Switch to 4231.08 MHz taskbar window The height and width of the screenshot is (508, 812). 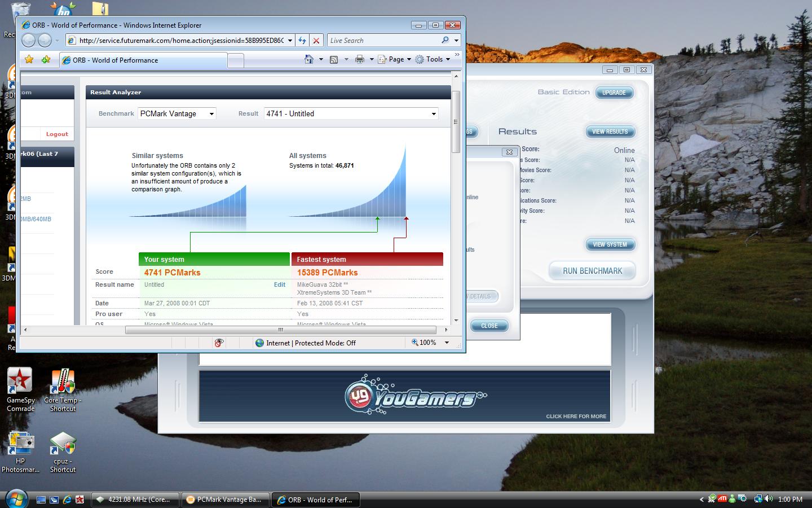135,500
